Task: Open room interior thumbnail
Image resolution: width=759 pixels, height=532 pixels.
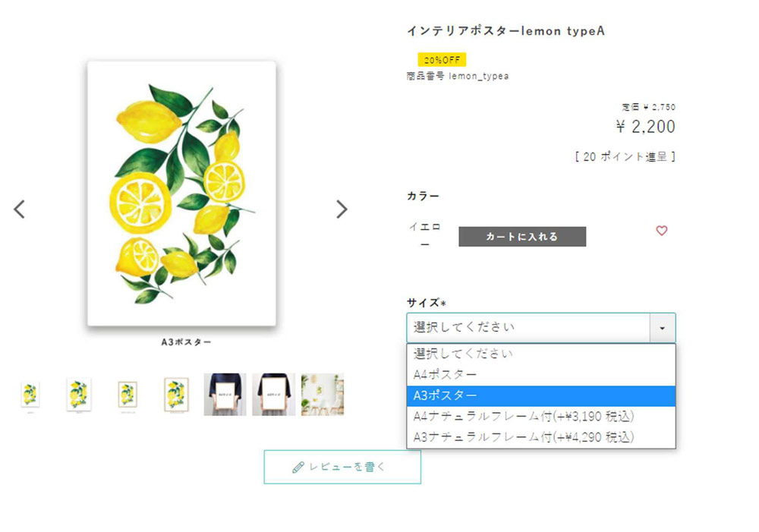Action: (x=323, y=394)
